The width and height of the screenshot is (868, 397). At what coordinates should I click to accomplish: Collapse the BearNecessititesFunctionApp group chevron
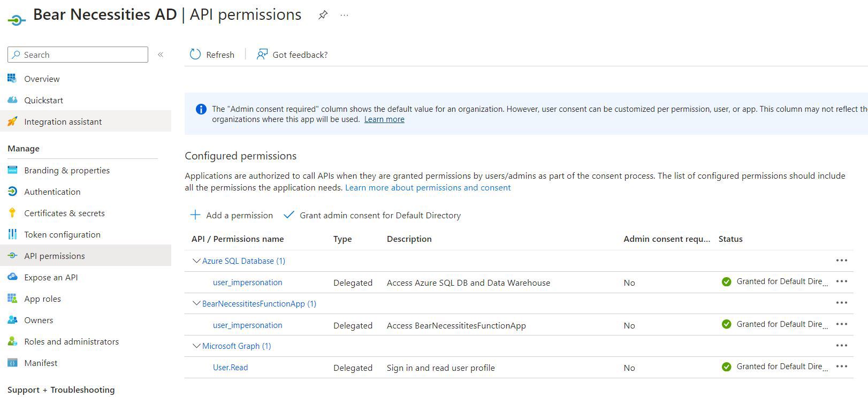point(196,303)
